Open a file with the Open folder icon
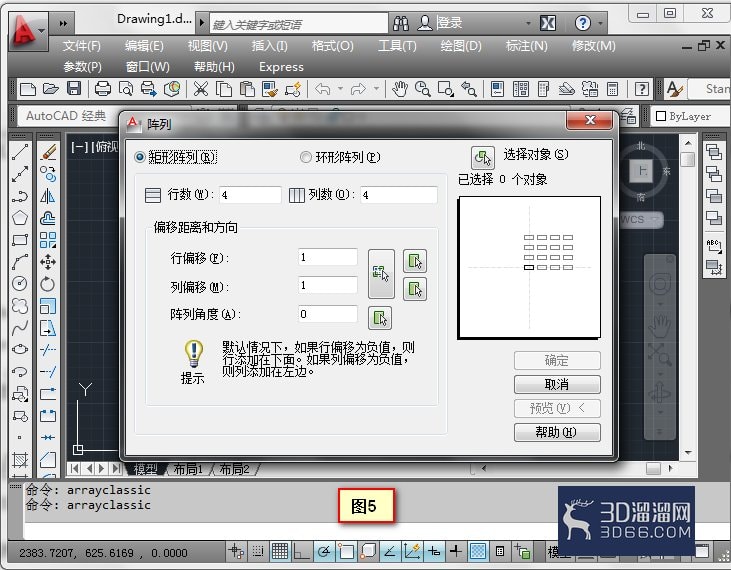Viewport: 731px width, 570px height. click(51, 89)
